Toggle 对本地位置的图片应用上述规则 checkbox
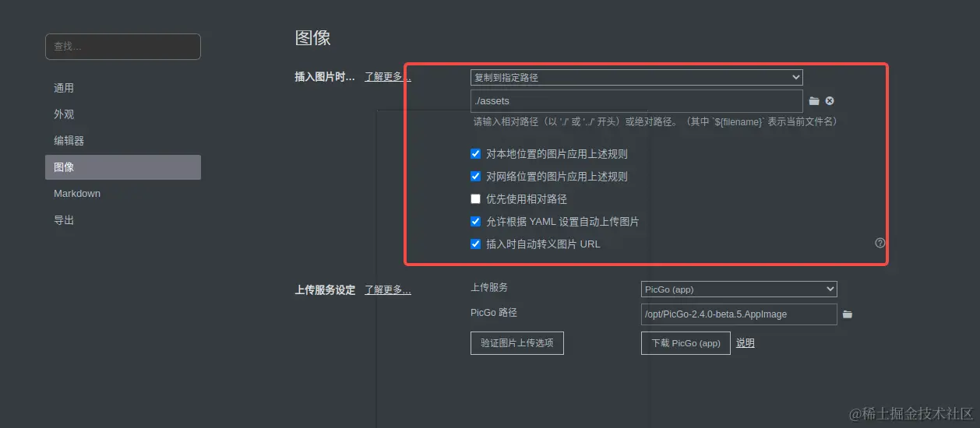The image size is (980, 428). [476, 154]
